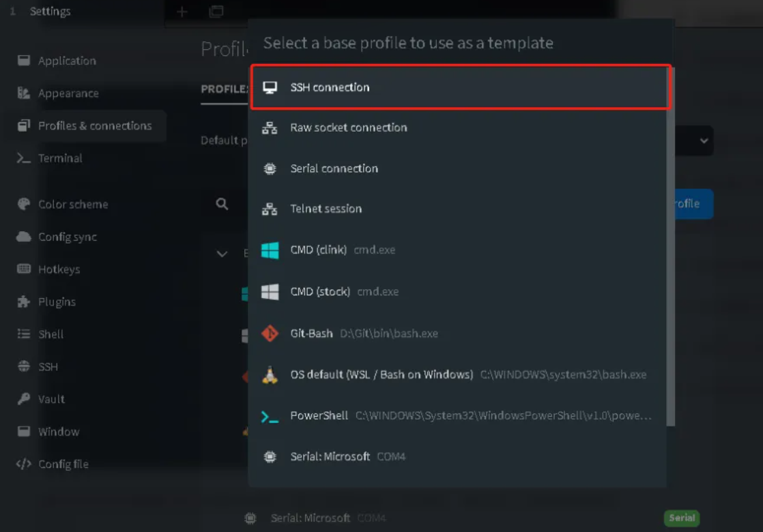The image size is (763, 532).
Task: Click the template list scrollbar
Action: pyautogui.click(x=671, y=247)
